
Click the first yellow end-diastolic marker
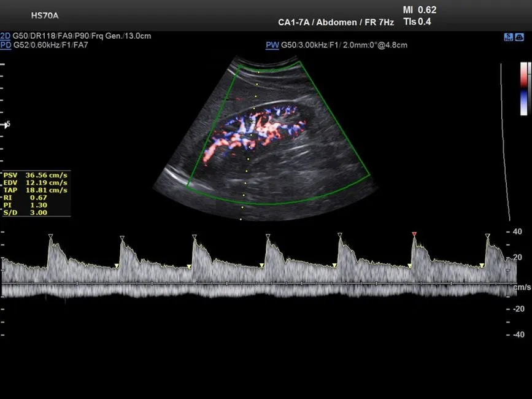click(x=117, y=265)
